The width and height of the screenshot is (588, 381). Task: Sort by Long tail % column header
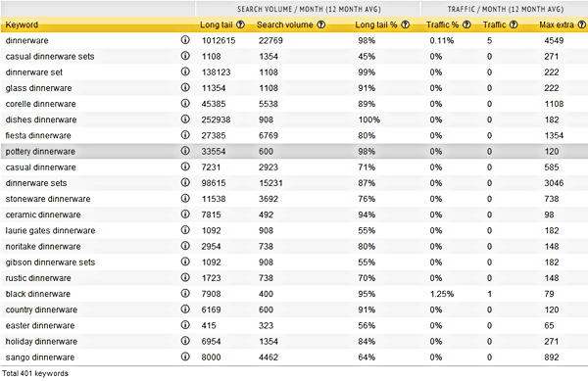tap(376, 24)
